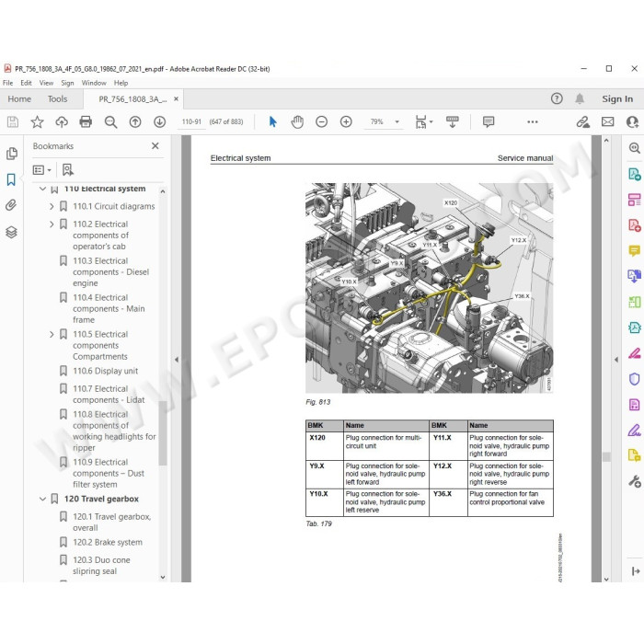The image size is (644, 644).
Task: Add a comment note
Action: click(489, 121)
